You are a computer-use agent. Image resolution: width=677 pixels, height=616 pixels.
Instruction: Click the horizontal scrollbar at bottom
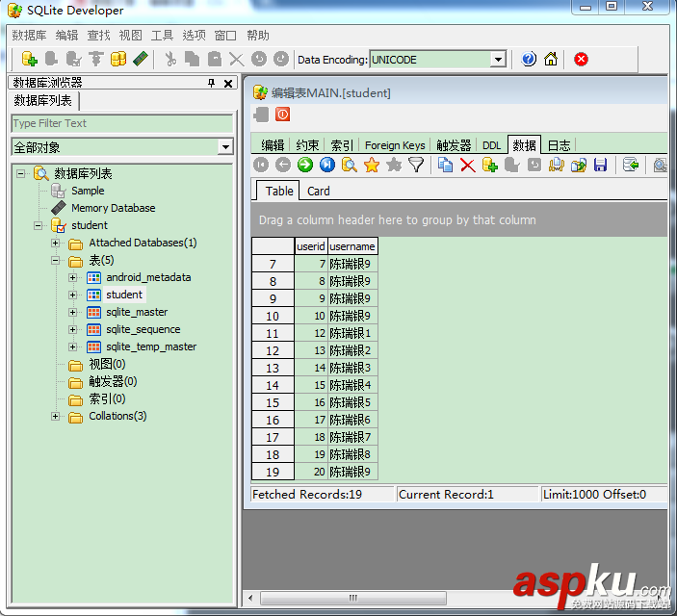click(353, 599)
